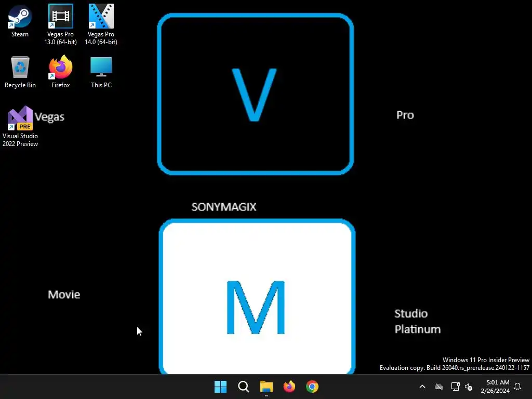Click the OneDrive cloud tray icon
Screen dimensions: 532x399
coord(439,387)
